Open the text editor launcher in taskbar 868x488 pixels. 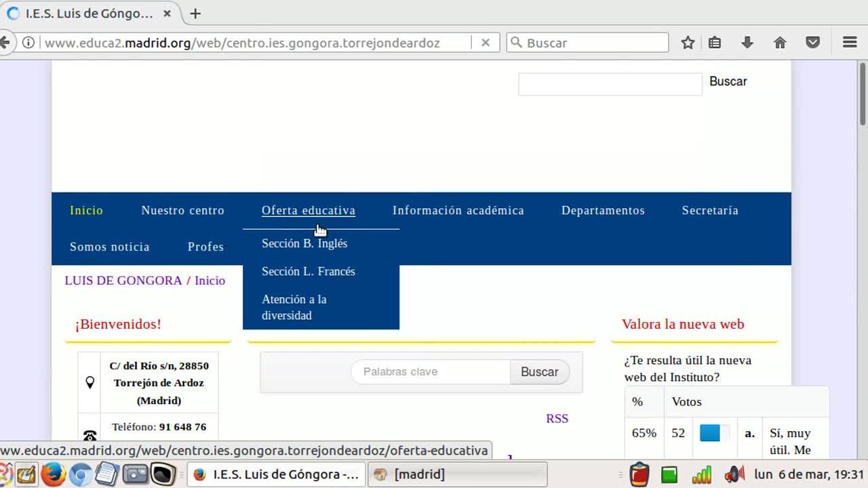tap(107, 474)
